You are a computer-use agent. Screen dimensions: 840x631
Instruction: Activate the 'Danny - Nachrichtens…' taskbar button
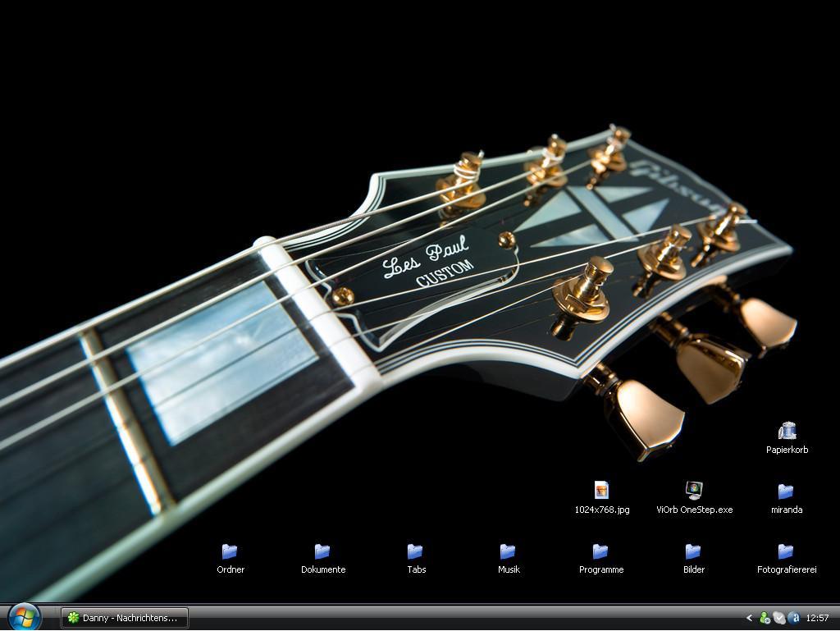[125, 618]
